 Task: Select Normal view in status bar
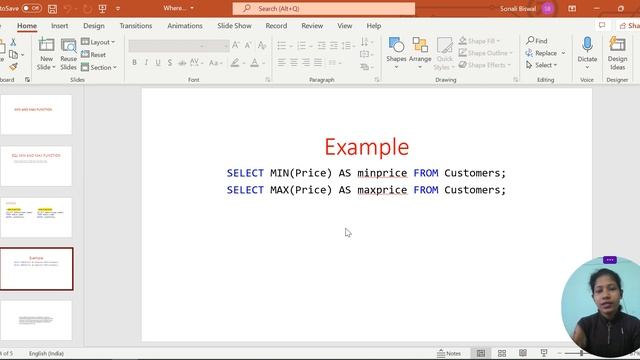click(480, 353)
